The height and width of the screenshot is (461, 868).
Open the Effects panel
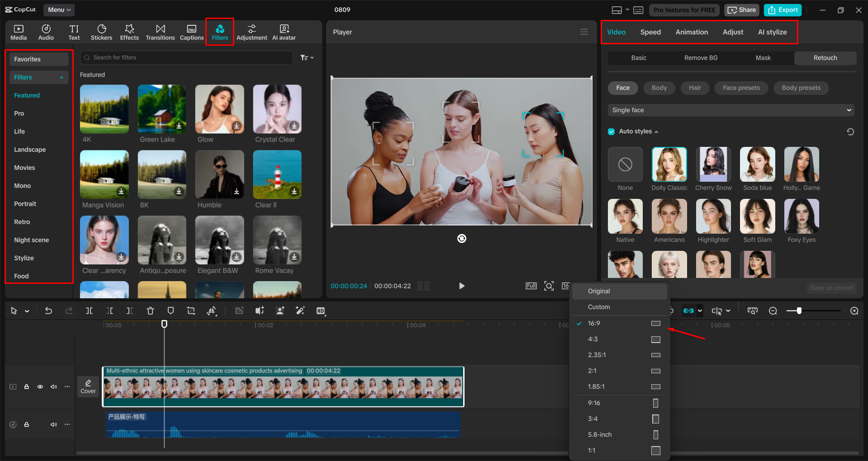tap(129, 32)
